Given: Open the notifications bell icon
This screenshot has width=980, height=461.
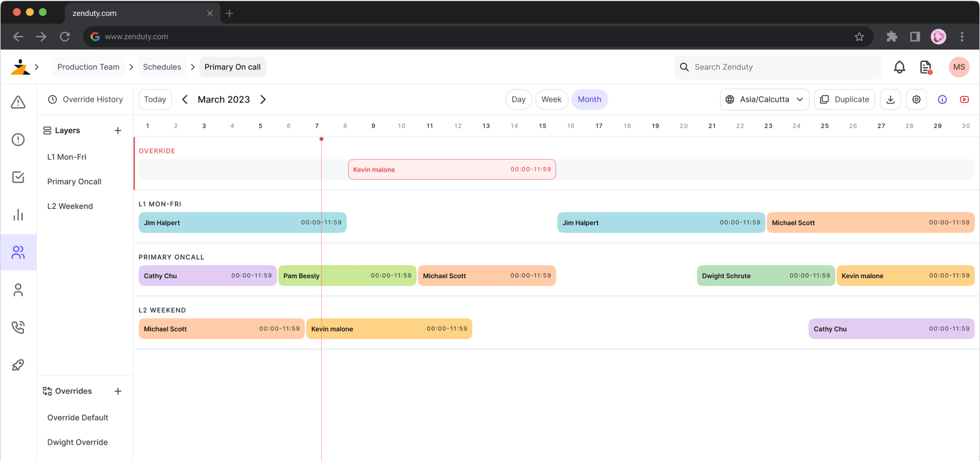Looking at the screenshot, I should pyautogui.click(x=899, y=67).
